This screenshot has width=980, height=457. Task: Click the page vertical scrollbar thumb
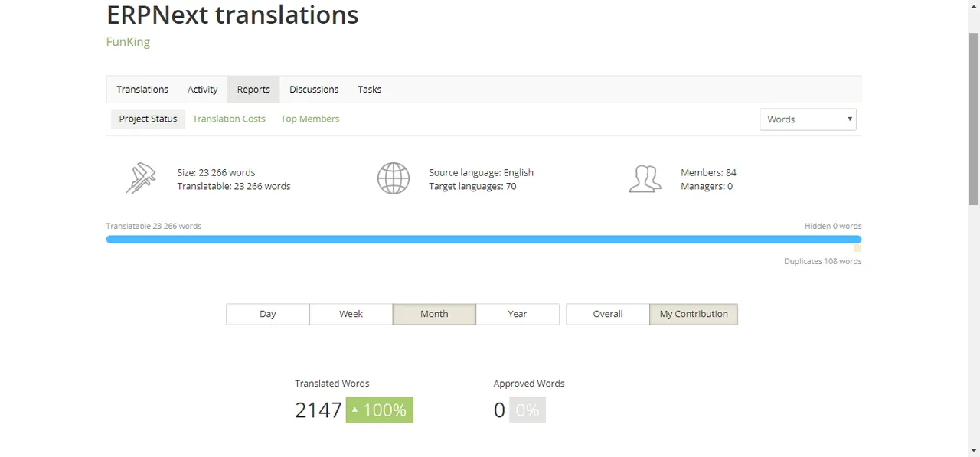click(x=974, y=119)
